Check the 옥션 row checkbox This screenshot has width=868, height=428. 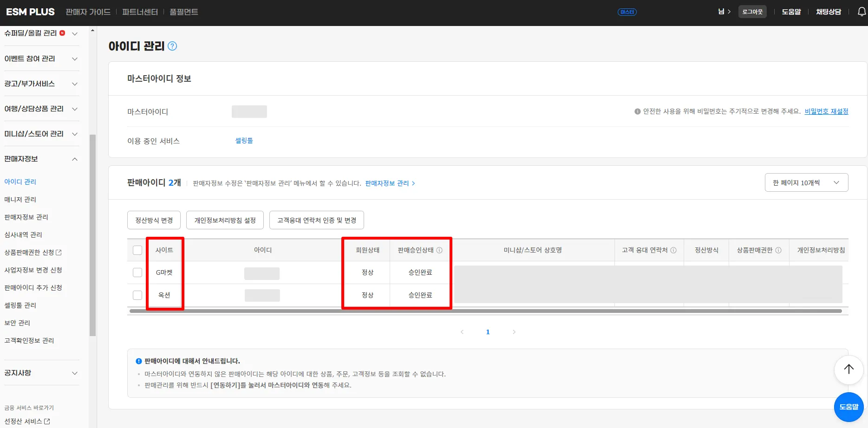click(137, 295)
